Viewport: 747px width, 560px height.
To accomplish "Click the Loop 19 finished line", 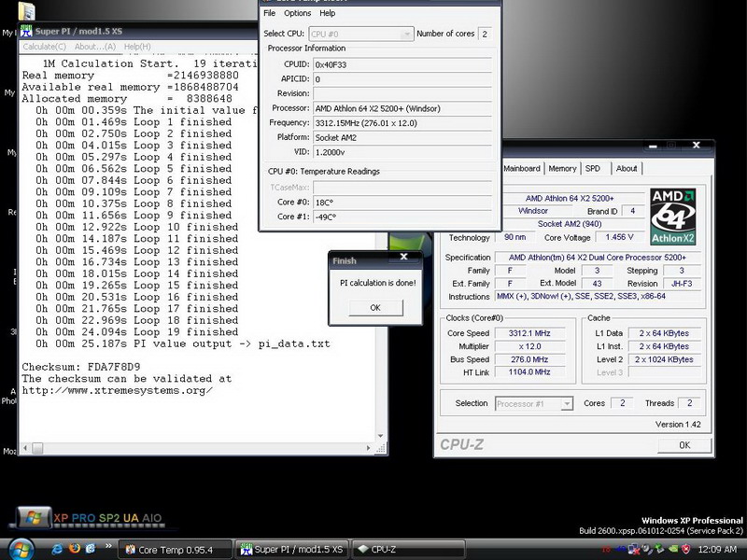I will tap(136, 332).
